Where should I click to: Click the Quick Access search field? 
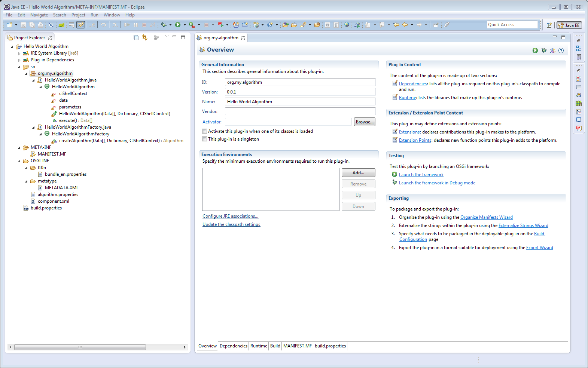(x=512, y=25)
